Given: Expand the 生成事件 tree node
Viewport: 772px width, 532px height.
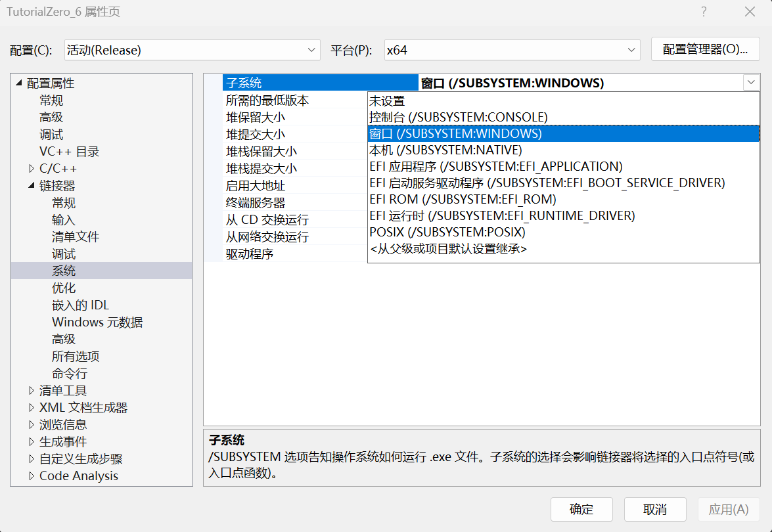Looking at the screenshot, I should pos(32,441).
